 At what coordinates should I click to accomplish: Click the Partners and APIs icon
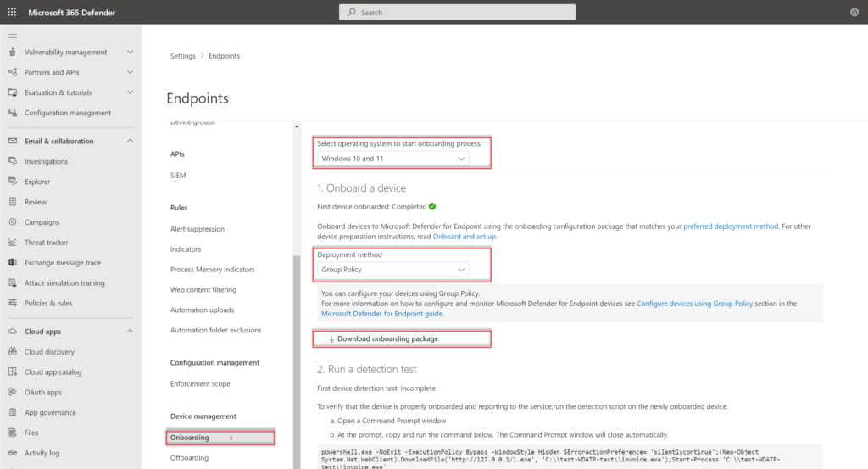coord(13,72)
